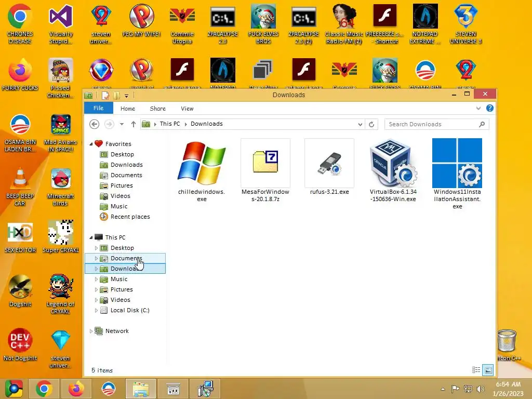Select Commie Utopia icon in top row
Viewport: 532px width, 399px height.
[182, 24]
